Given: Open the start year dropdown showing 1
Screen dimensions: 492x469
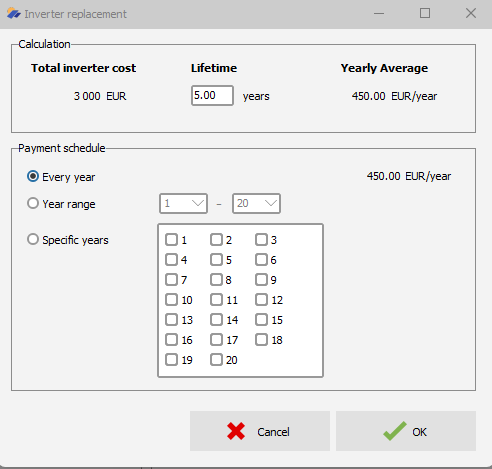Looking at the screenshot, I should [184, 203].
